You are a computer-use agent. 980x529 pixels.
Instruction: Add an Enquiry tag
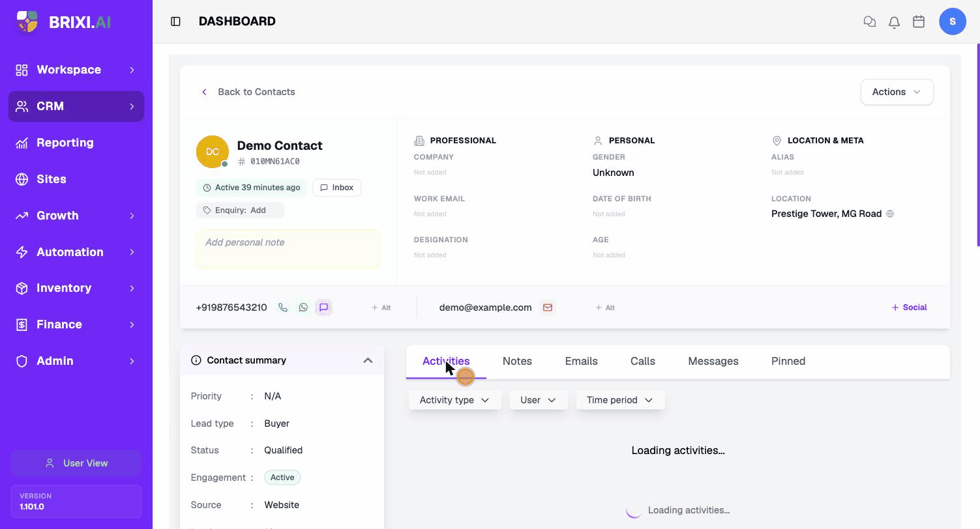[241, 210]
